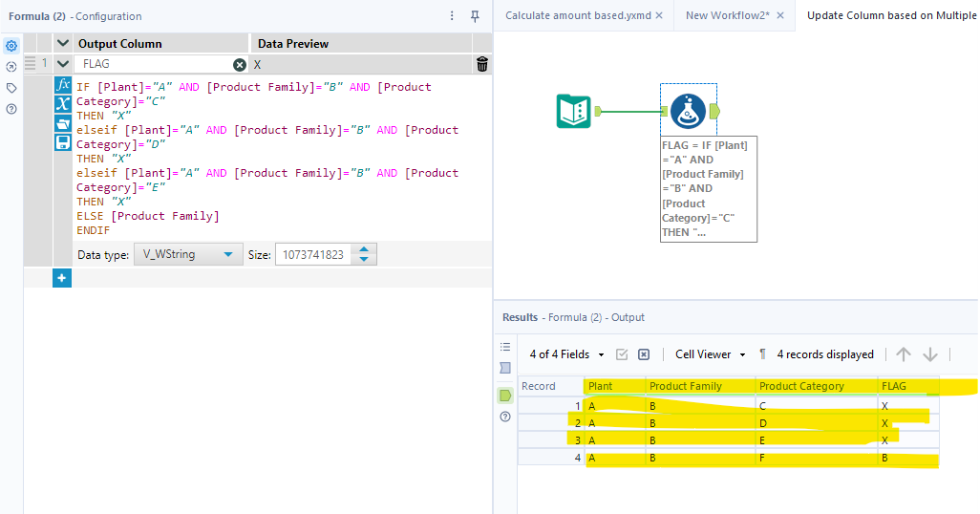
Task: Open the Cell Viewer dropdown
Action: pyautogui.click(x=710, y=354)
